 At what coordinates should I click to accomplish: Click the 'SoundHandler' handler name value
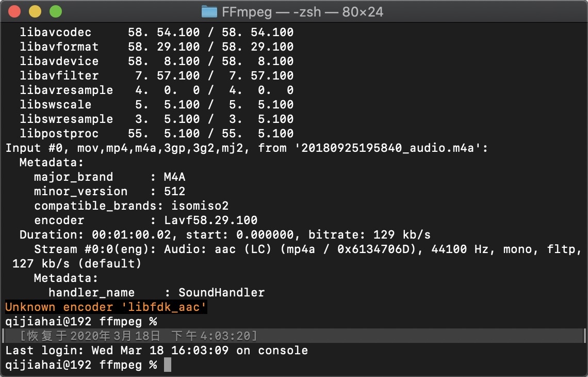click(x=221, y=293)
